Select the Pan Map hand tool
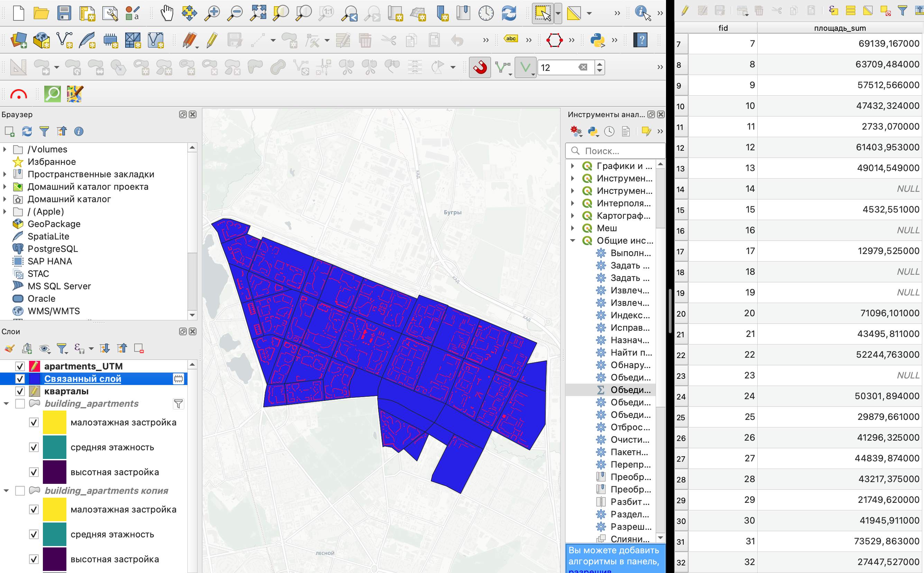The image size is (924, 573). pos(166,13)
